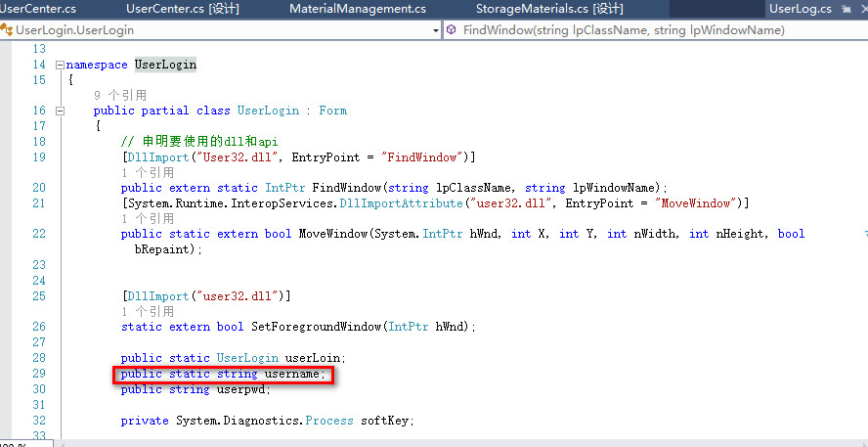Open the UserCenter.cs code tab without 设计
Viewport: 868px width, 447px height.
[x=38, y=9]
